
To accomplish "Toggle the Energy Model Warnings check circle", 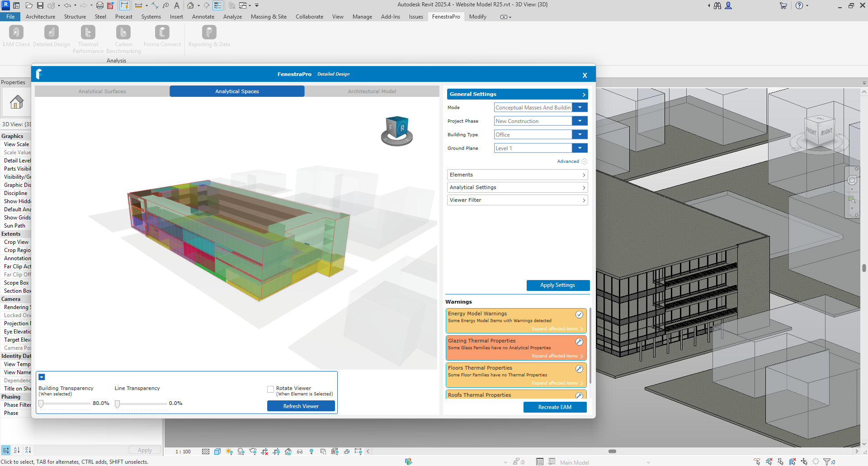I will tap(579, 314).
